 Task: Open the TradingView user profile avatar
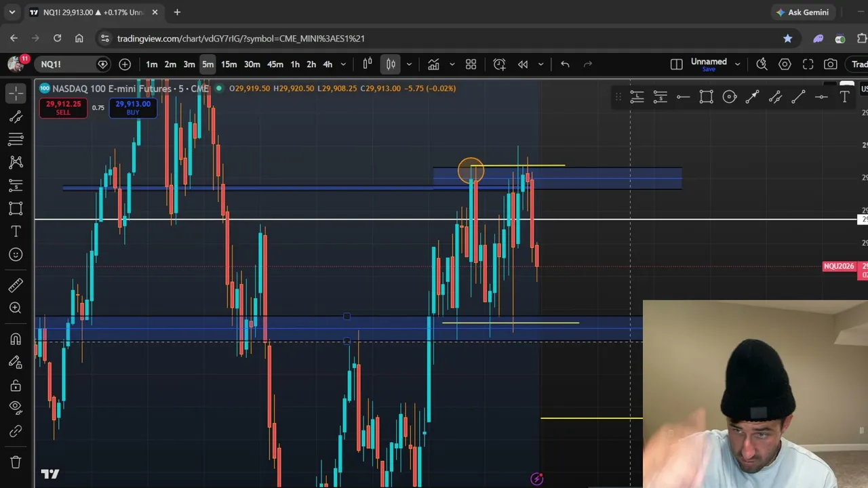coord(15,64)
